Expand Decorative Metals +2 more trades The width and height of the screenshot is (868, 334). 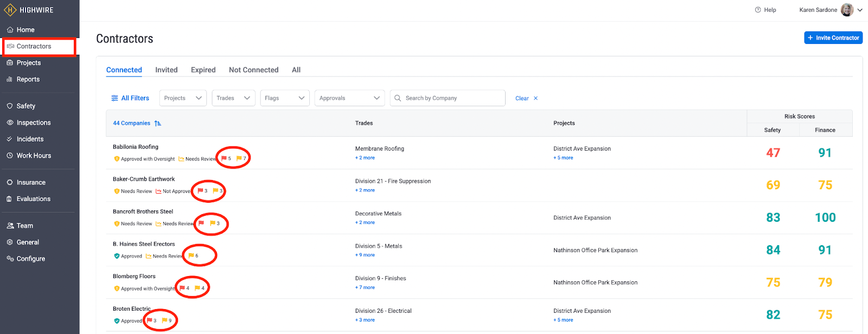click(x=365, y=223)
